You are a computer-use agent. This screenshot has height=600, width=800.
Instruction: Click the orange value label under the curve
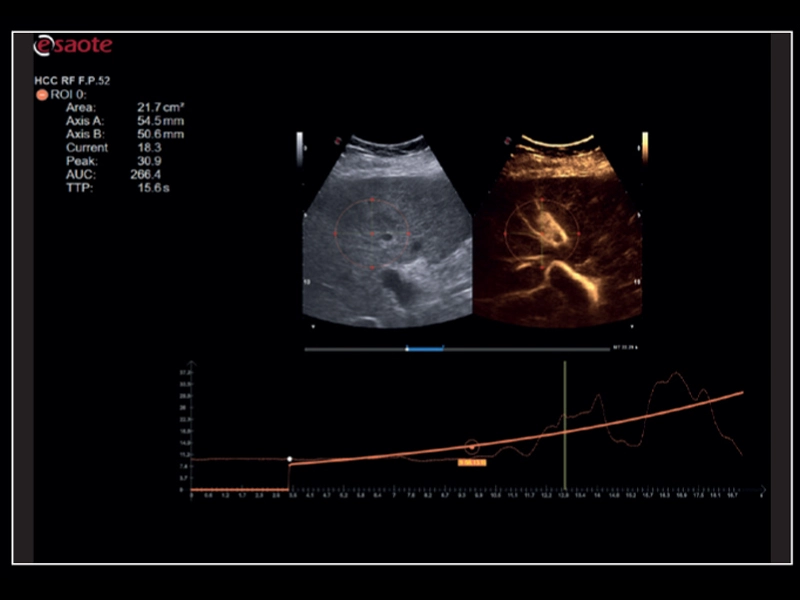tap(471, 463)
